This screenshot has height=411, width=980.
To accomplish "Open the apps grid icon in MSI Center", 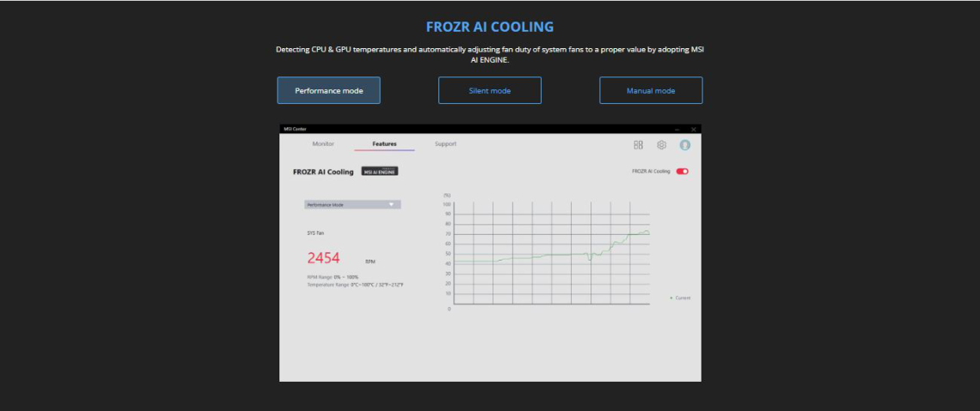I will (x=638, y=145).
